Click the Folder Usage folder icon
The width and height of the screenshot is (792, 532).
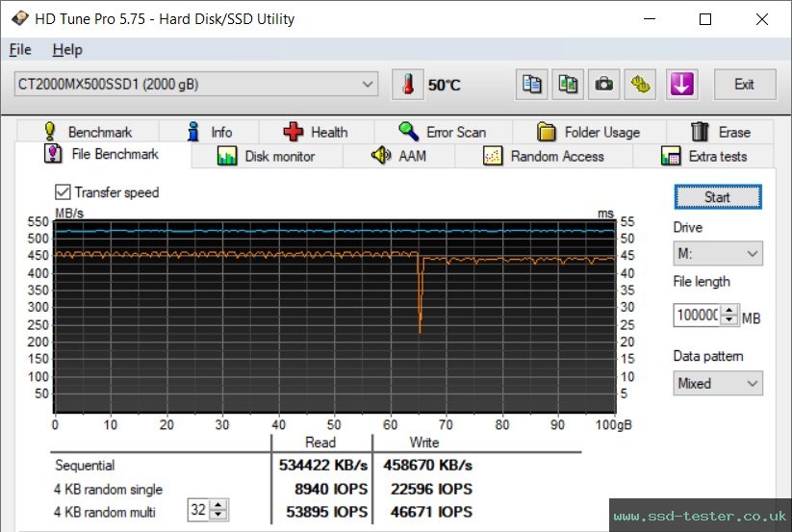tap(546, 132)
